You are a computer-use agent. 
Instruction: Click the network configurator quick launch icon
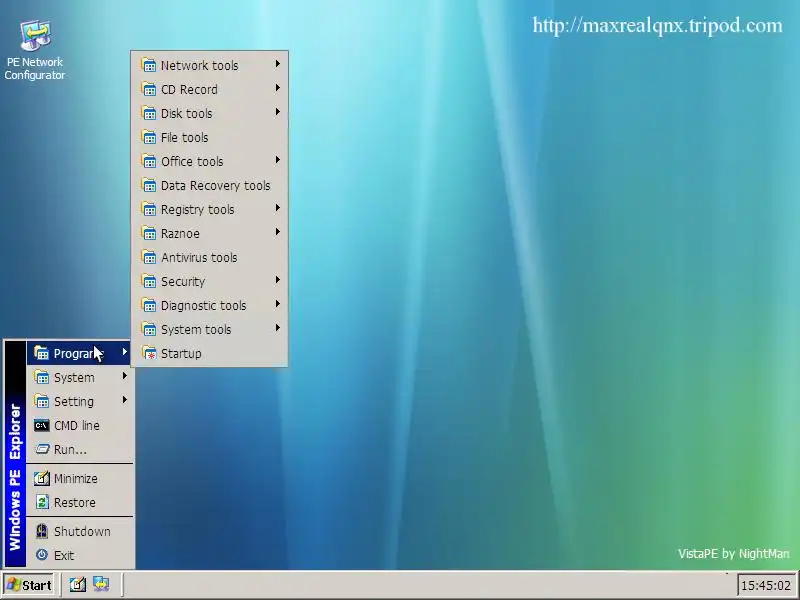click(x=101, y=584)
